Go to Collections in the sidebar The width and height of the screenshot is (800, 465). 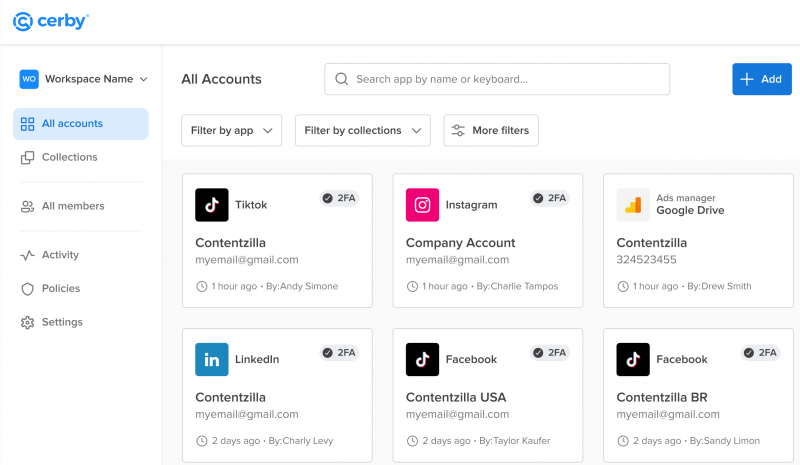69,157
